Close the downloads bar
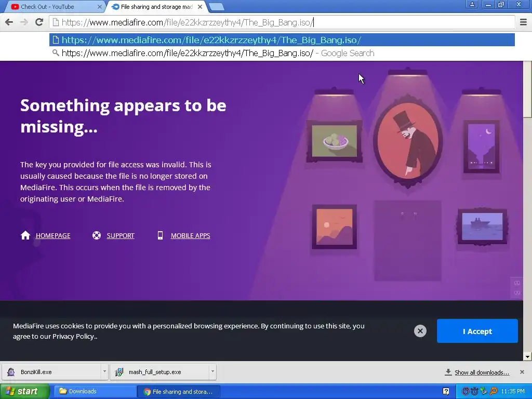The width and height of the screenshot is (532, 399). (x=522, y=372)
